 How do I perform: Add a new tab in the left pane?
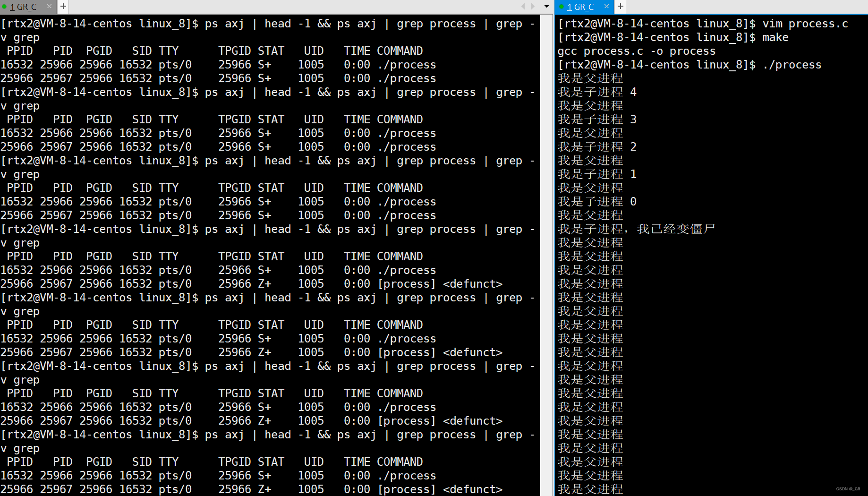click(63, 7)
